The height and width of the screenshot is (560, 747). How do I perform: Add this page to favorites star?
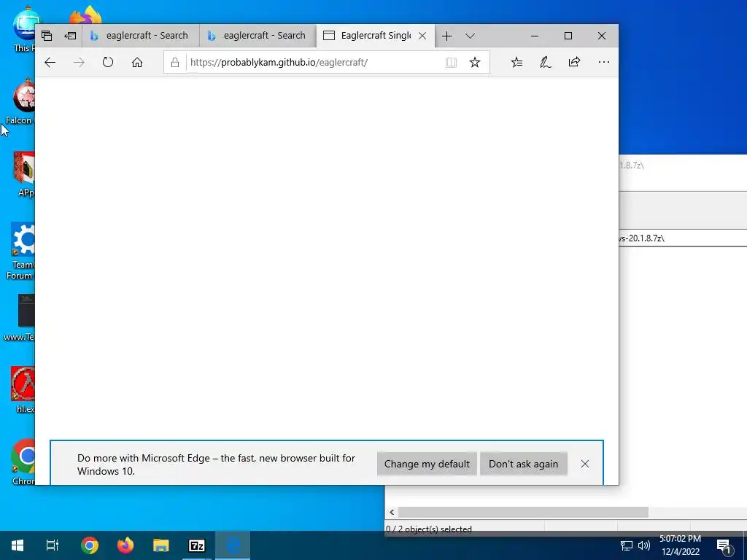point(474,63)
